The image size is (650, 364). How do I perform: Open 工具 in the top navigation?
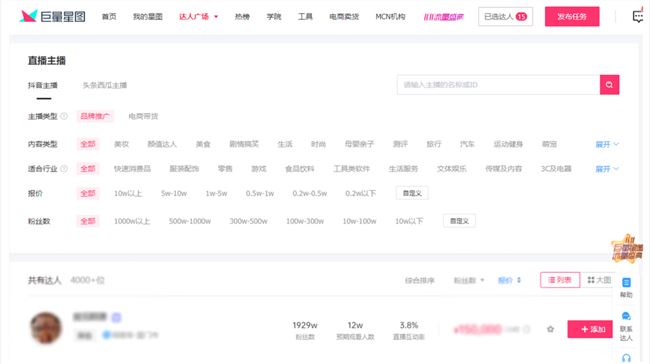point(305,17)
